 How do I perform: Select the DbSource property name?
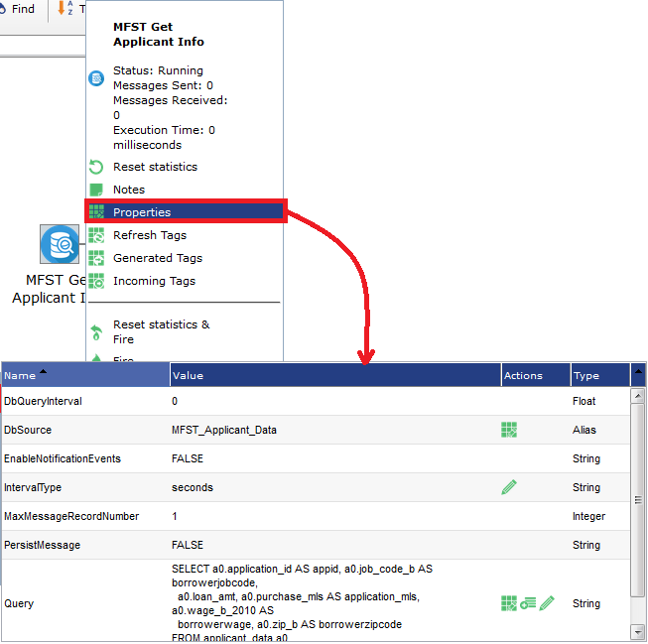tap(28, 430)
